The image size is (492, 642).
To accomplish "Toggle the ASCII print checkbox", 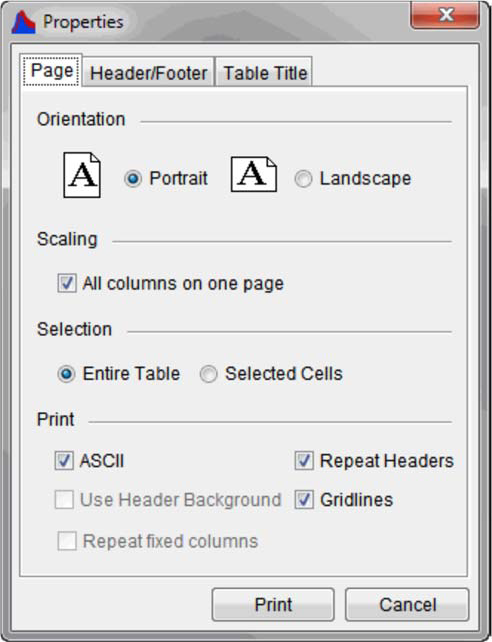I will (64, 461).
